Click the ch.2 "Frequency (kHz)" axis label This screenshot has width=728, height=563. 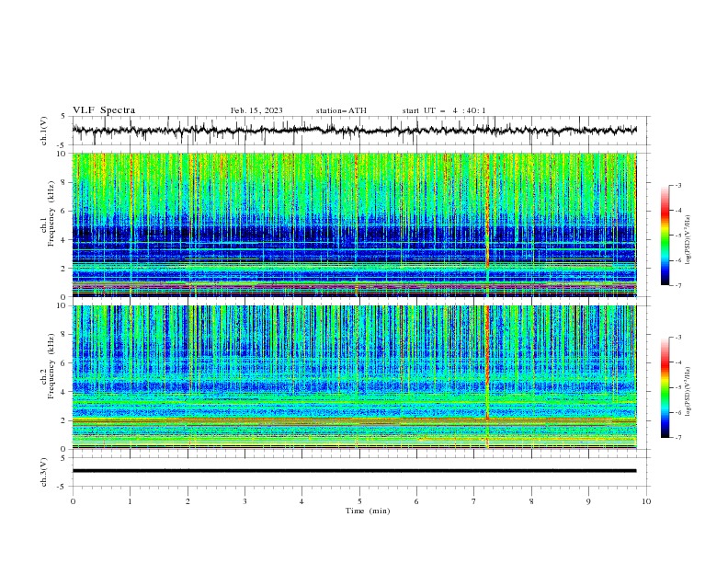click(x=51, y=366)
